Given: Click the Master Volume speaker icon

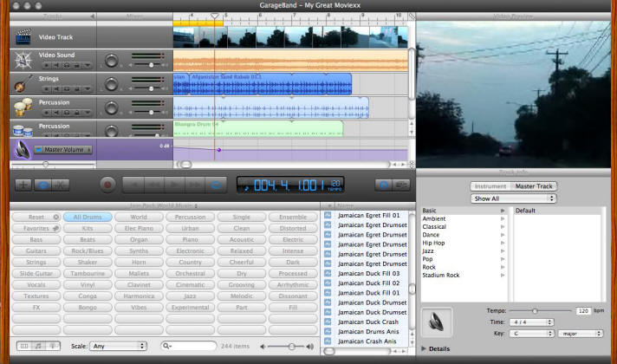Looking at the screenshot, I should pos(22,150).
